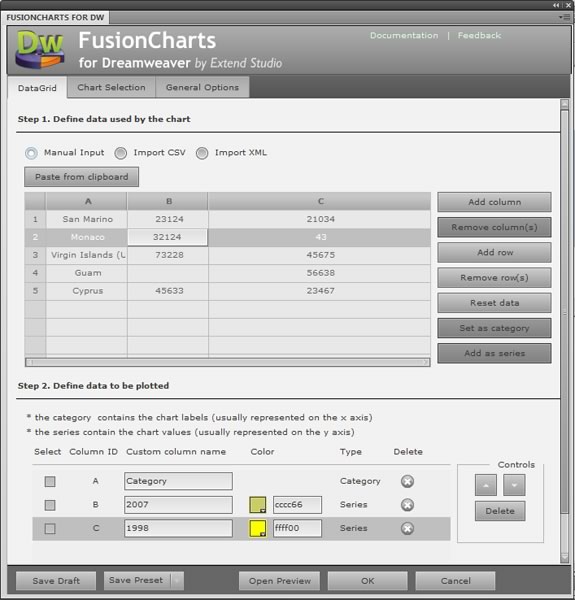The height and width of the screenshot is (600, 575).
Task: Open the General Options tab
Action: (x=202, y=87)
